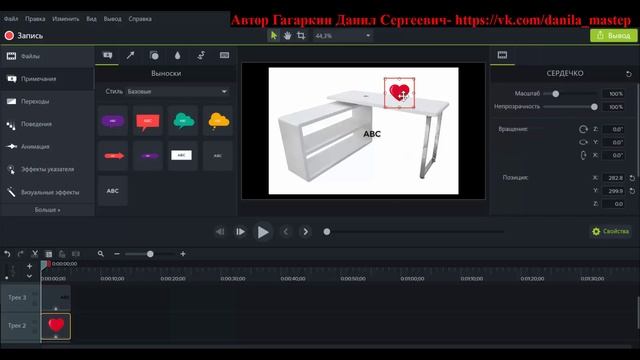
Task: Select the shapes annotation tab icon
Action: click(x=154, y=56)
